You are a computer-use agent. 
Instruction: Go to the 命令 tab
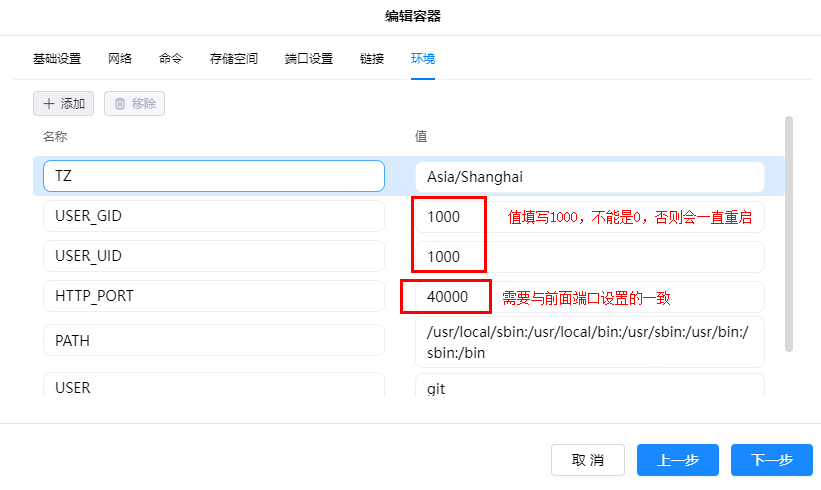pyautogui.click(x=171, y=59)
